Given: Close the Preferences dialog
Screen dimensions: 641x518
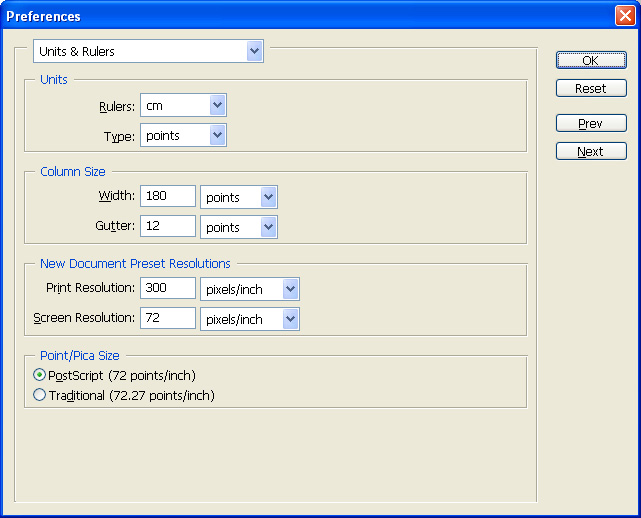Looking at the screenshot, I should pyautogui.click(x=625, y=16).
